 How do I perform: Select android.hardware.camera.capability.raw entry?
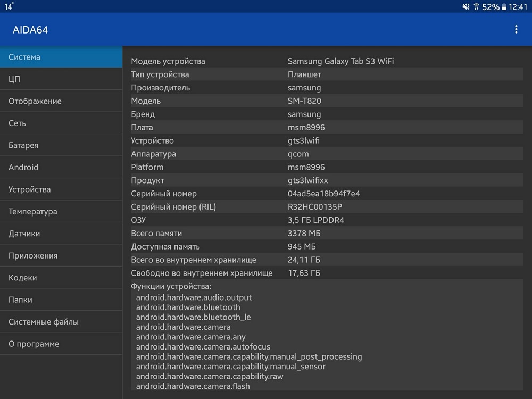[x=210, y=376]
